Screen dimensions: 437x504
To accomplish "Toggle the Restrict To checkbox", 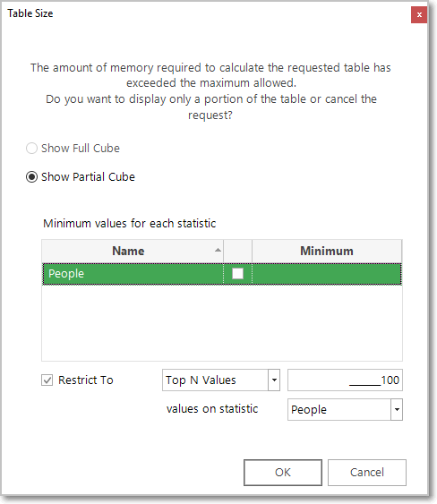I will (47, 380).
